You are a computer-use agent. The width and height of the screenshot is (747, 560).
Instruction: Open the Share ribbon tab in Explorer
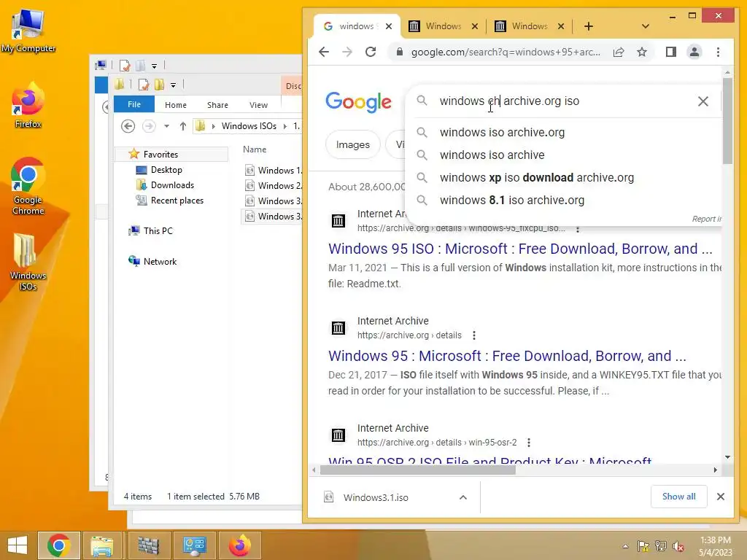pyautogui.click(x=217, y=105)
